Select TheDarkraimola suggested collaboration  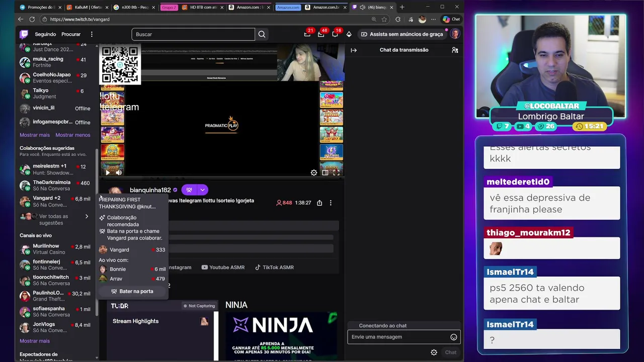55,186
